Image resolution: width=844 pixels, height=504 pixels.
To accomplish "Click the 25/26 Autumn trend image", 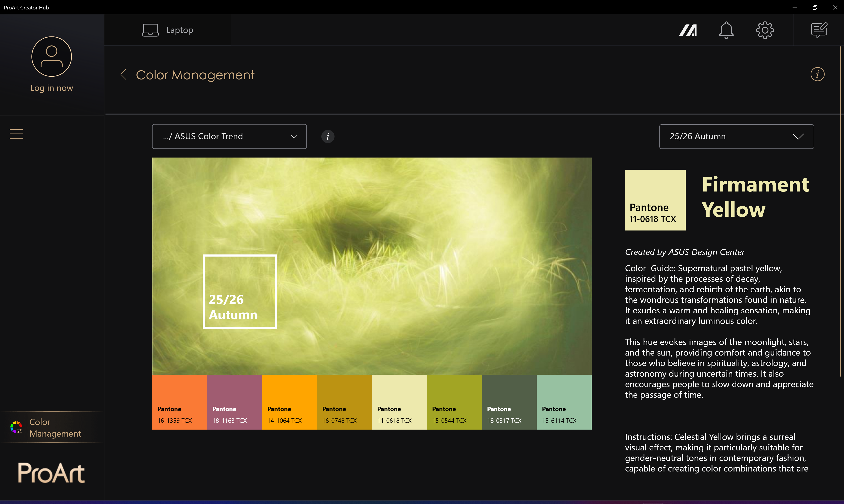I will [x=371, y=266].
